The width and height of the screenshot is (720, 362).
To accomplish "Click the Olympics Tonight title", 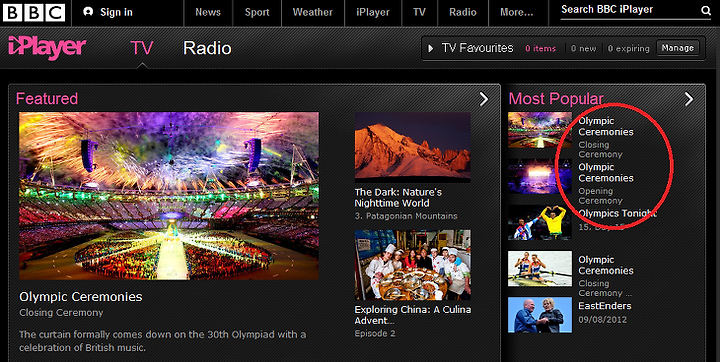I will click(617, 214).
